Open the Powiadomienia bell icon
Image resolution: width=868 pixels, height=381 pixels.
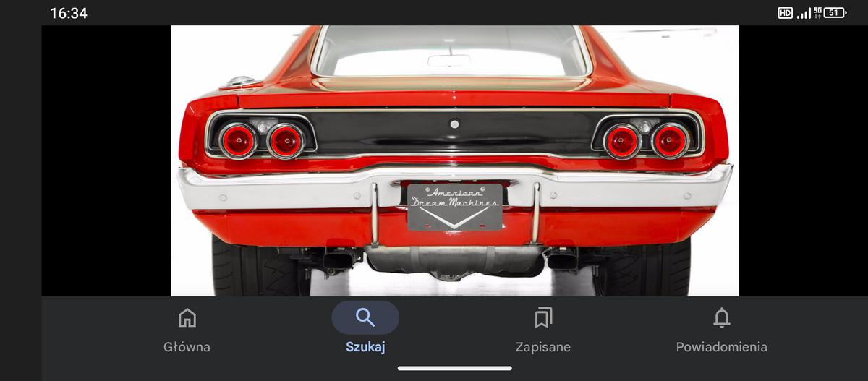722,317
